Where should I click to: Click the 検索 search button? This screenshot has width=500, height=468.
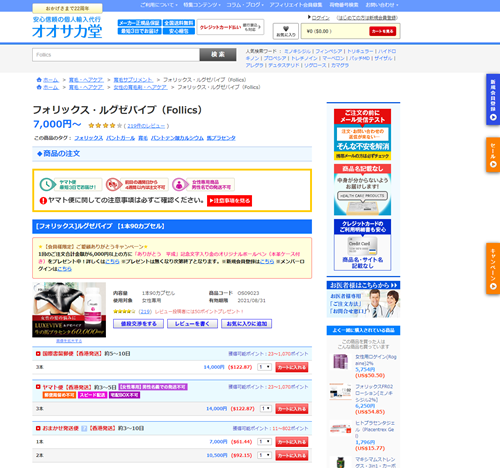click(218, 55)
